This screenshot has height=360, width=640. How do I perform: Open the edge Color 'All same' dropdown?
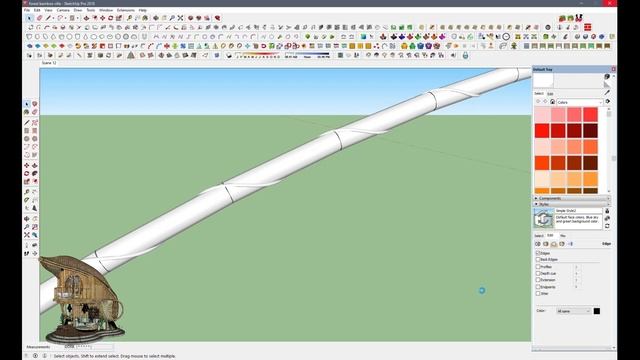[573, 311]
